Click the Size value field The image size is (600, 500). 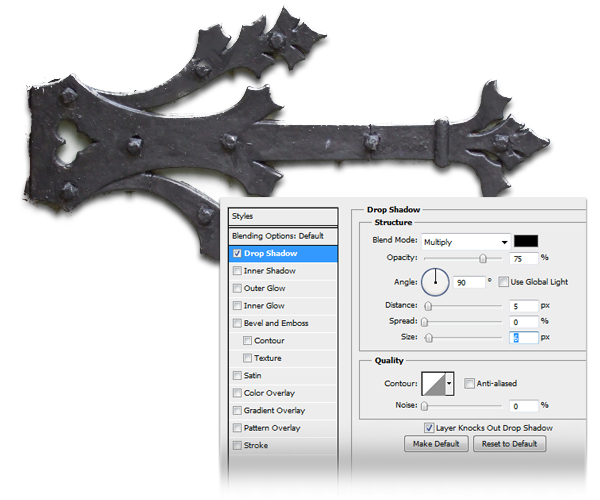click(524, 338)
